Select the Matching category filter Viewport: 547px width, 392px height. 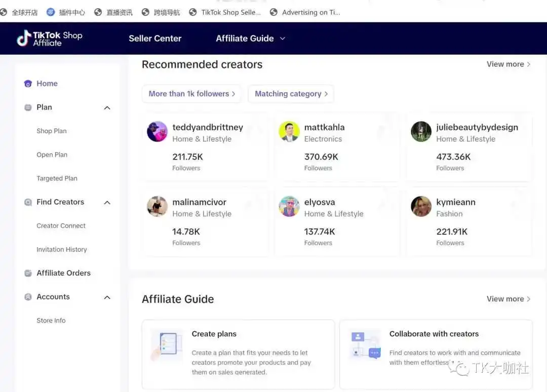tap(291, 94)
